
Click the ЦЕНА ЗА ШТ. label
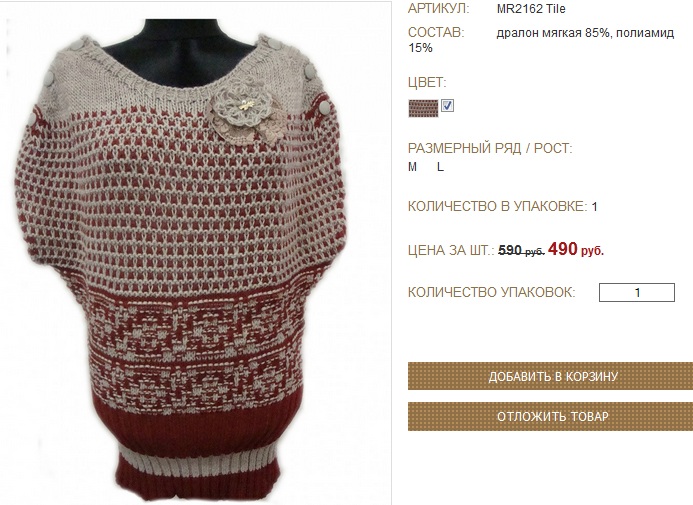451,251
